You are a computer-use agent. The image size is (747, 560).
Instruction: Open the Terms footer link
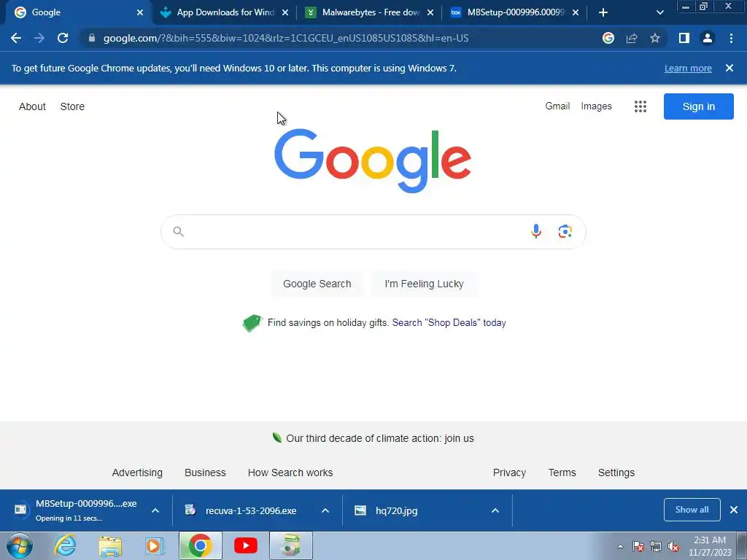click(562, 472)
